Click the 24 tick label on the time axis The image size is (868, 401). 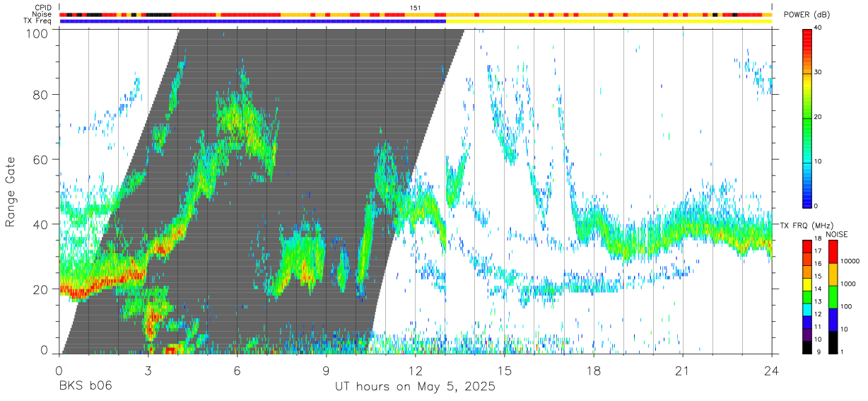pyautogui.click(x=771, y=370)
